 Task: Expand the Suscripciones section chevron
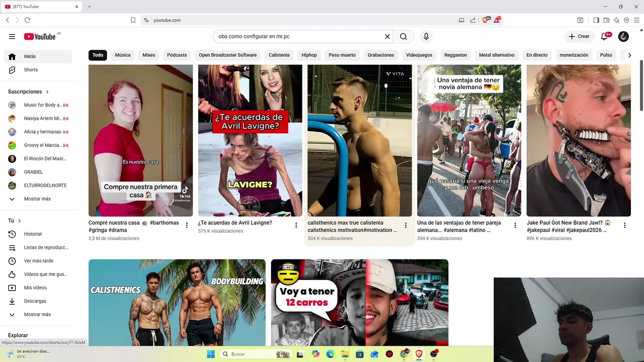coord(47,92)
